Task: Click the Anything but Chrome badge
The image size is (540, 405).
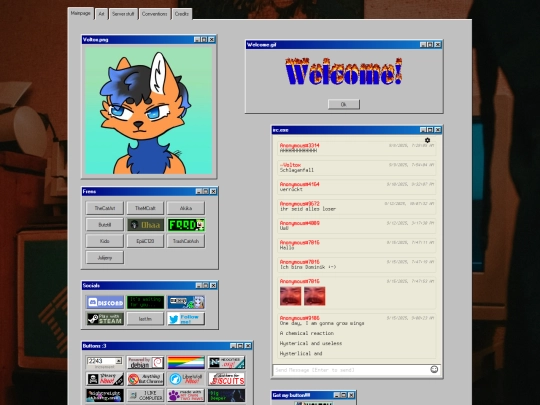Action: (x=145, y=379)
